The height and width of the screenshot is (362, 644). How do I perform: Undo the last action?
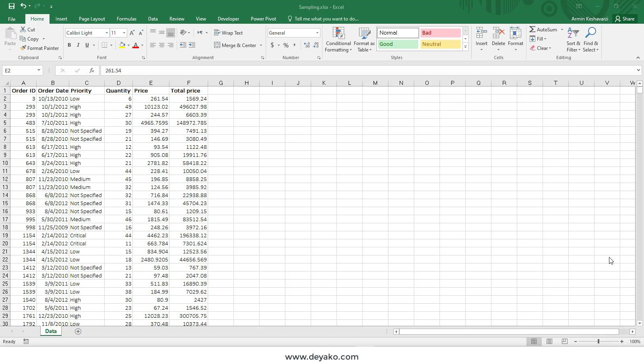tap(23, 6)
